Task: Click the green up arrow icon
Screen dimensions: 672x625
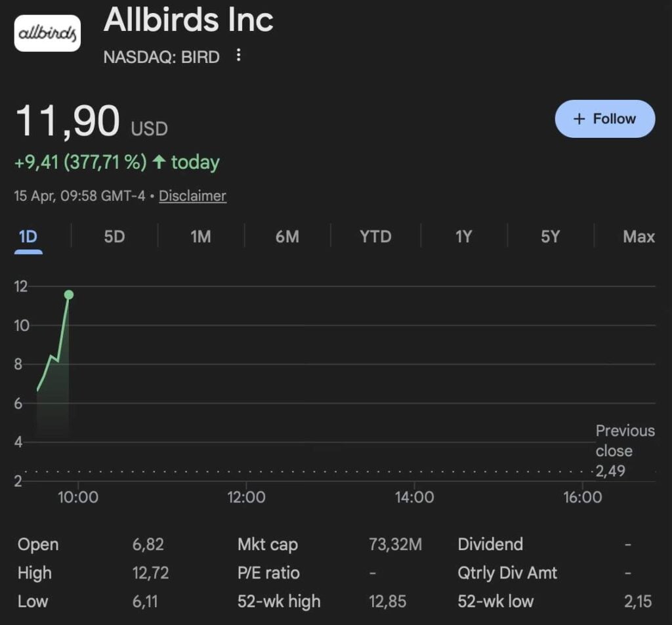Action: 158,162
